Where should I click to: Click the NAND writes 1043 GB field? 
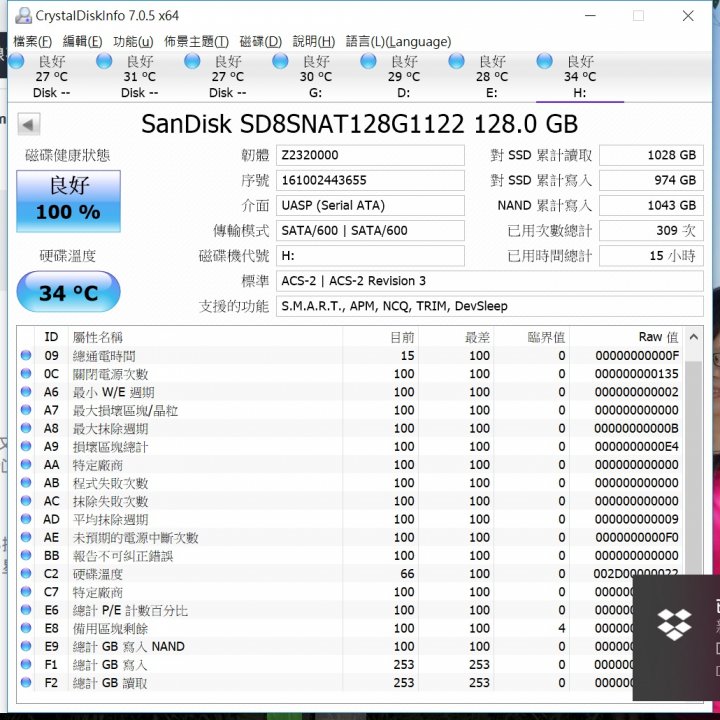pyautogui.click(x=651, y=205)
